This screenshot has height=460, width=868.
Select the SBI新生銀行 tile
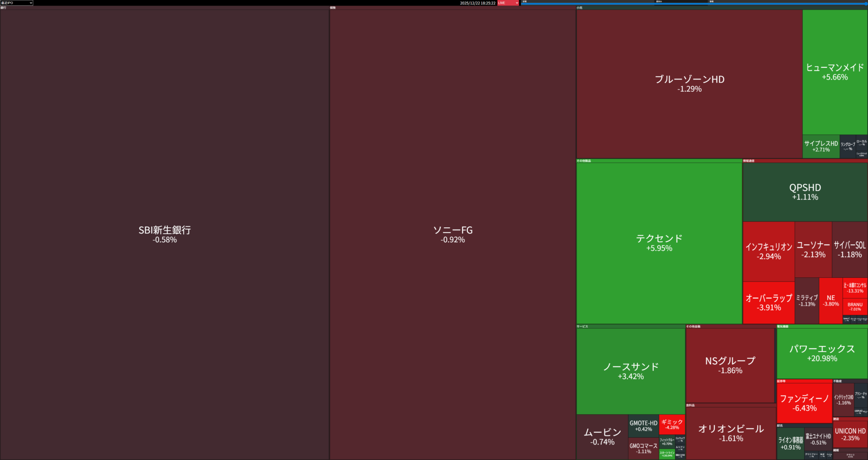(165, 234)
